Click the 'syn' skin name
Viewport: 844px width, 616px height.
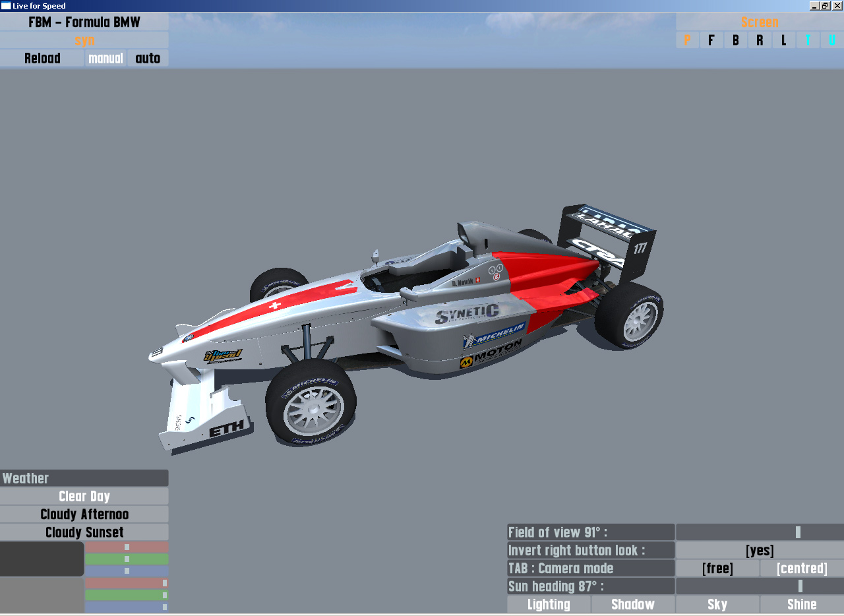84,40
